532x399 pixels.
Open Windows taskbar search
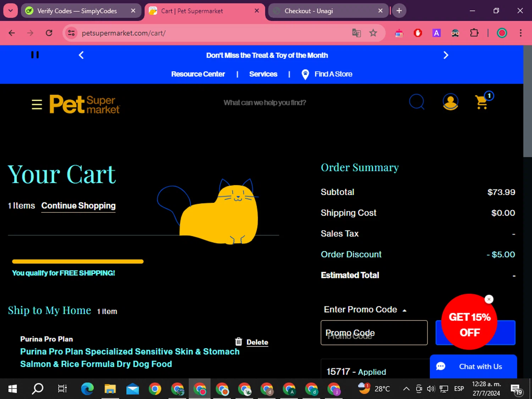38,389
